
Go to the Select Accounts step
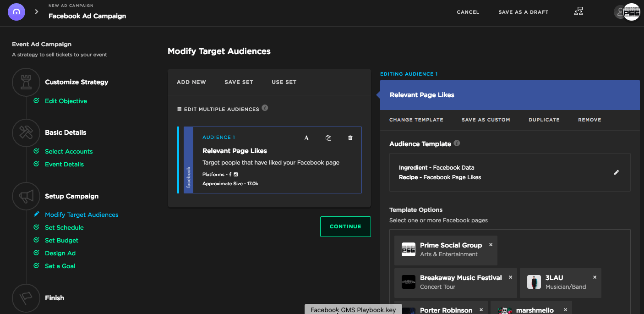coord(69,151)
